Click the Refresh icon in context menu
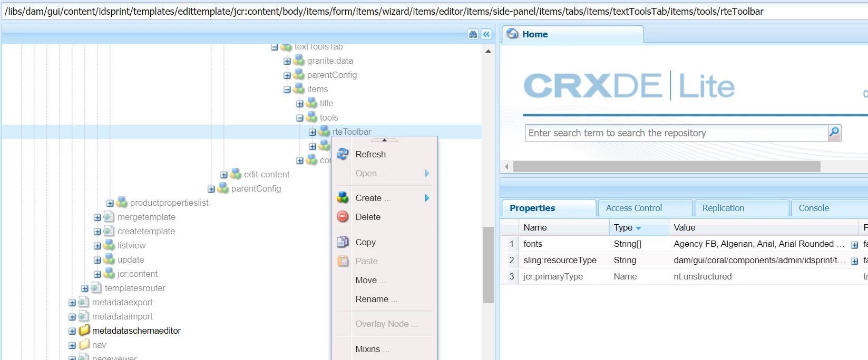868x360 pixels. [x=343, y=154]
